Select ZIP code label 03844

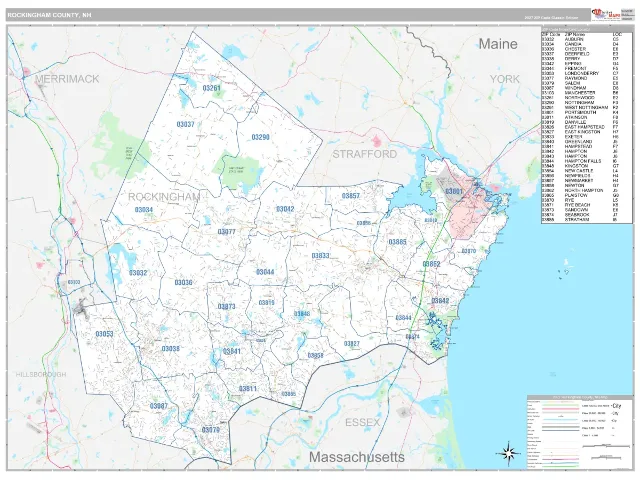[x=403, y=318]
